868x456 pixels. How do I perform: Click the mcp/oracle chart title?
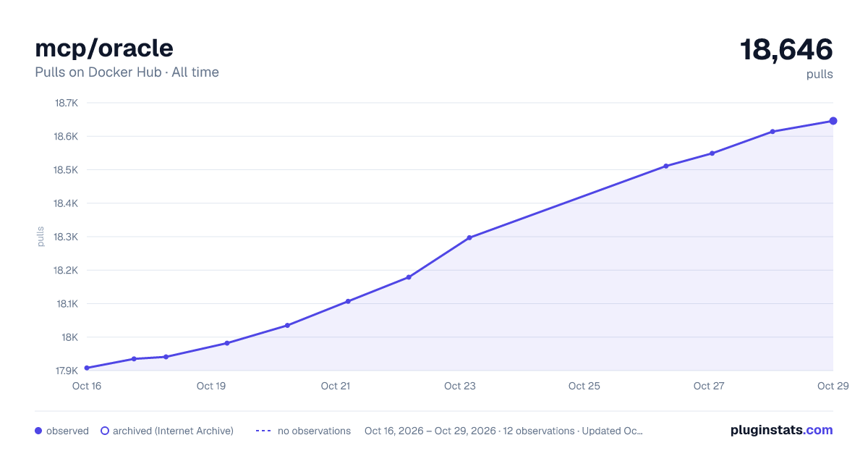point(104,48)
